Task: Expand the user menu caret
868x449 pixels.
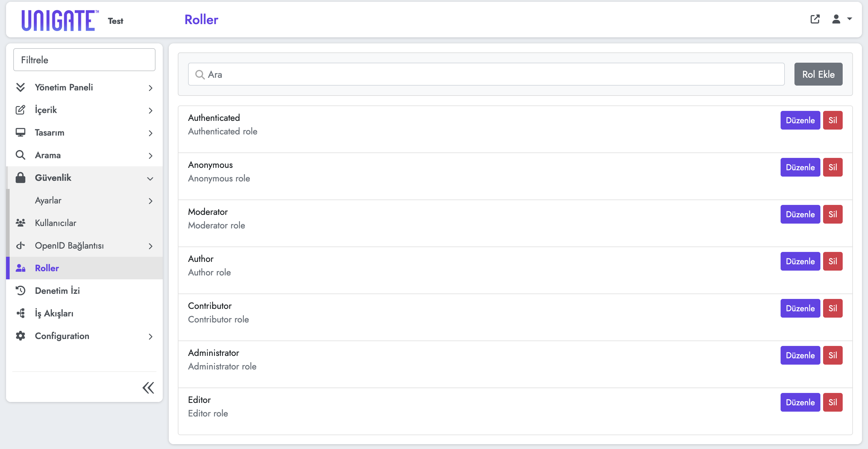Action: [849, 19]
